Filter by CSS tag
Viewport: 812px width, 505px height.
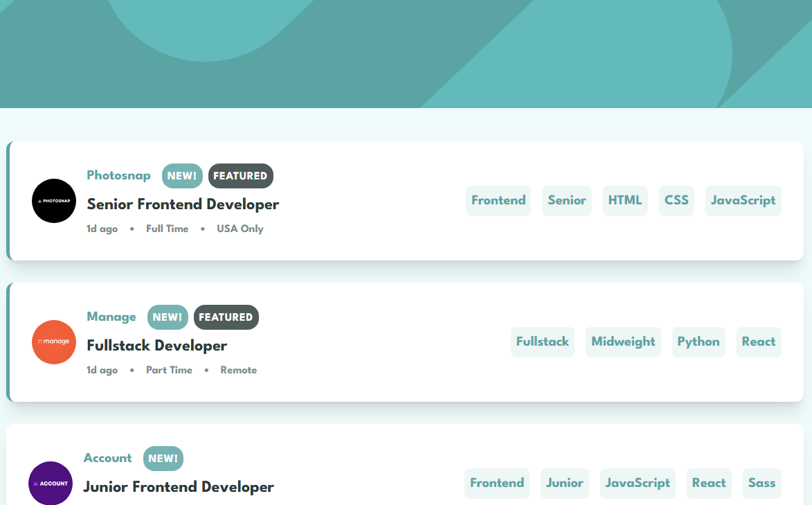point(676,201)
